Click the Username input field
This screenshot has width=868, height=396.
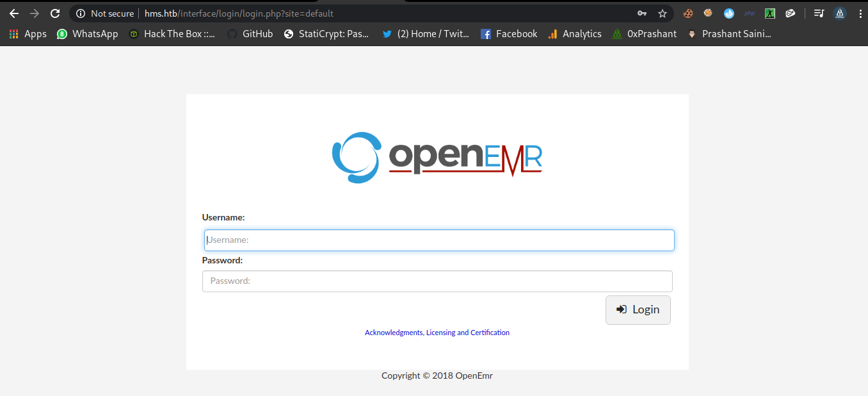click(439, 240)
